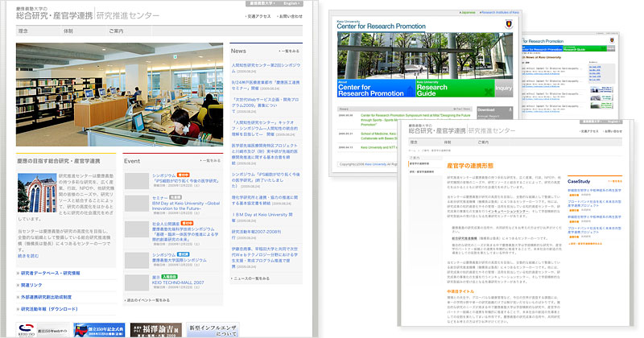
Task: Click the Keio emblem in the back window
Action: [x=612, y=40]
